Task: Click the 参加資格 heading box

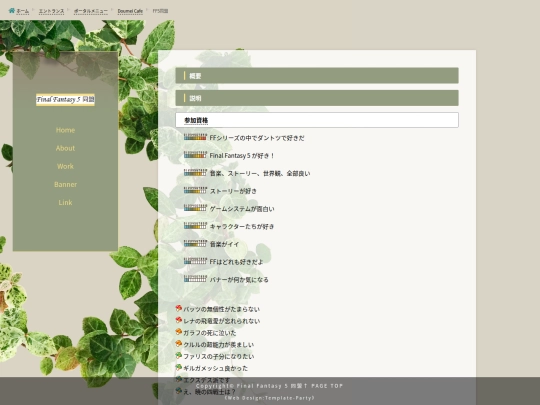Action: pos(317,120)
